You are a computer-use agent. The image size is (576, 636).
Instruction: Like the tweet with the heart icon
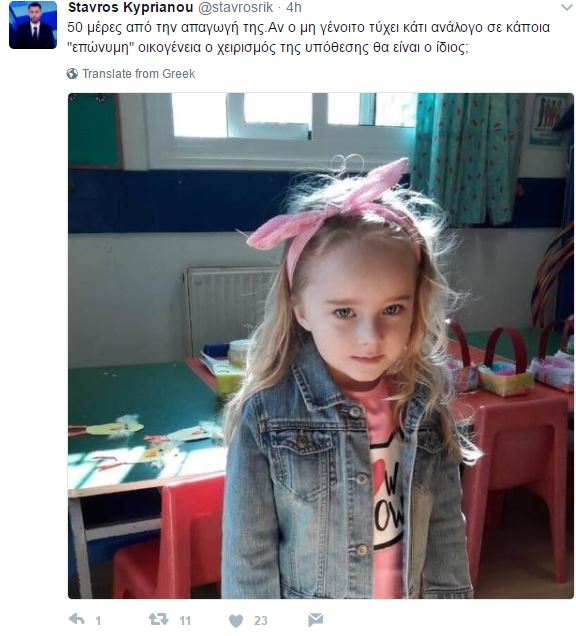click(236, 620)
